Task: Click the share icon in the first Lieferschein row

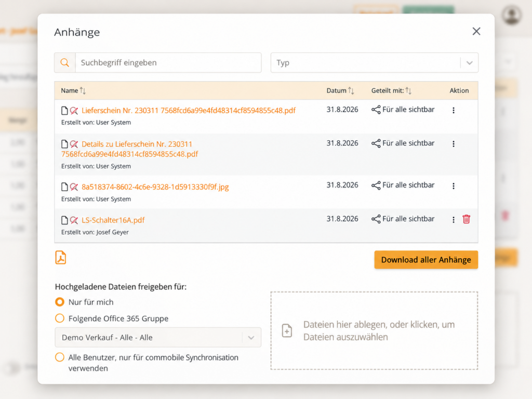Action: 376,110
